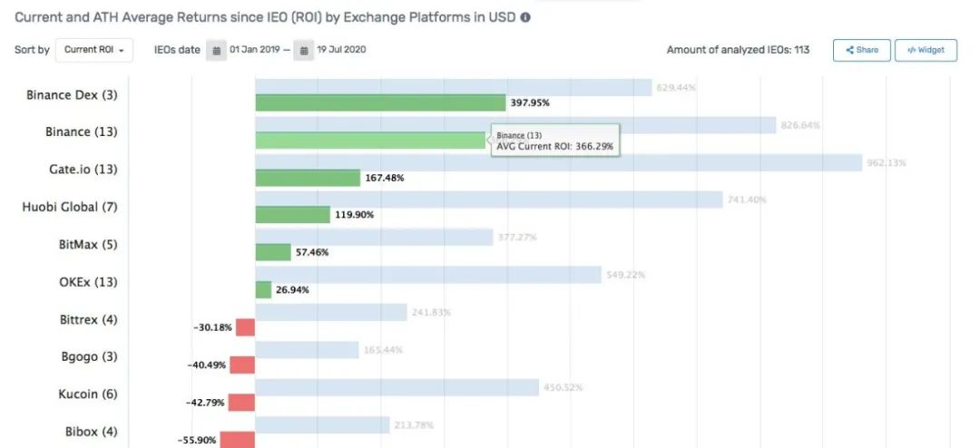Viewport: 980px width, 448px height.
Task: Click Bgogo red negative ROI bar
Action: point(242,365)
